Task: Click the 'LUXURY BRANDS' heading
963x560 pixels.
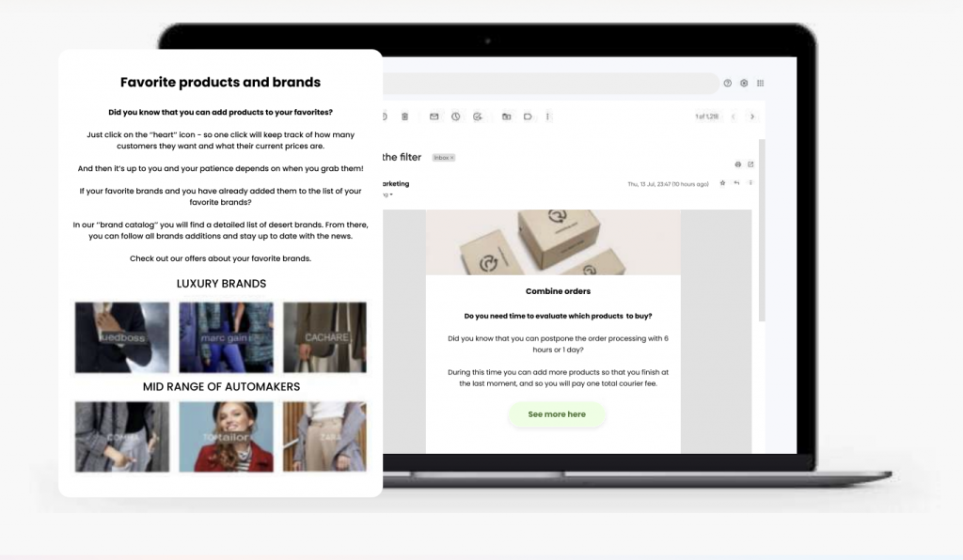Action: point(221,284)
